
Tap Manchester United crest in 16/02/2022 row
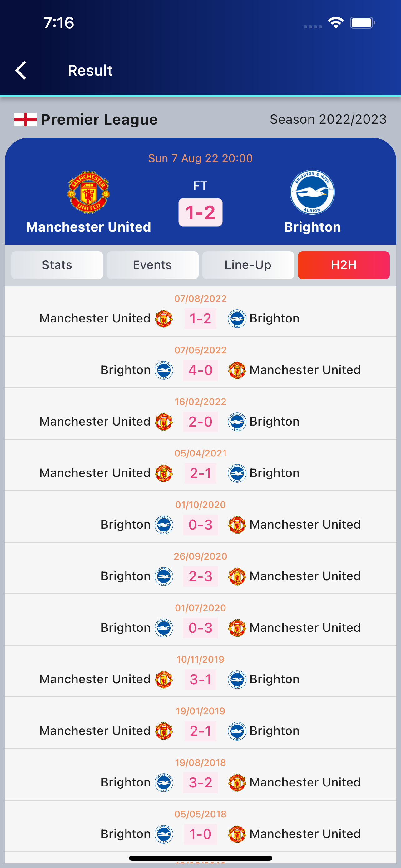click(x=164, y=422)
